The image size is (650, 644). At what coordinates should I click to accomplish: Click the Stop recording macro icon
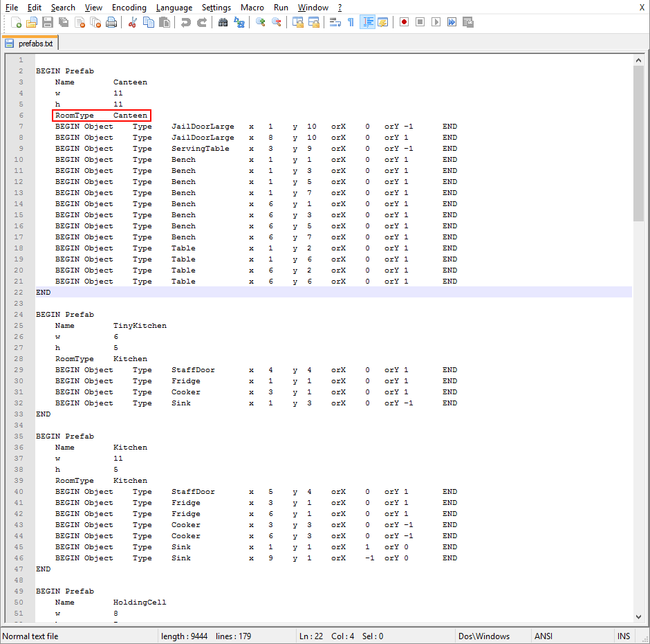420,22
